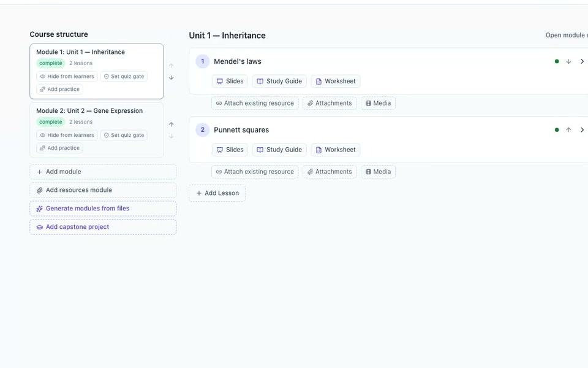Hide Module 1 from learners

(67, 76)
